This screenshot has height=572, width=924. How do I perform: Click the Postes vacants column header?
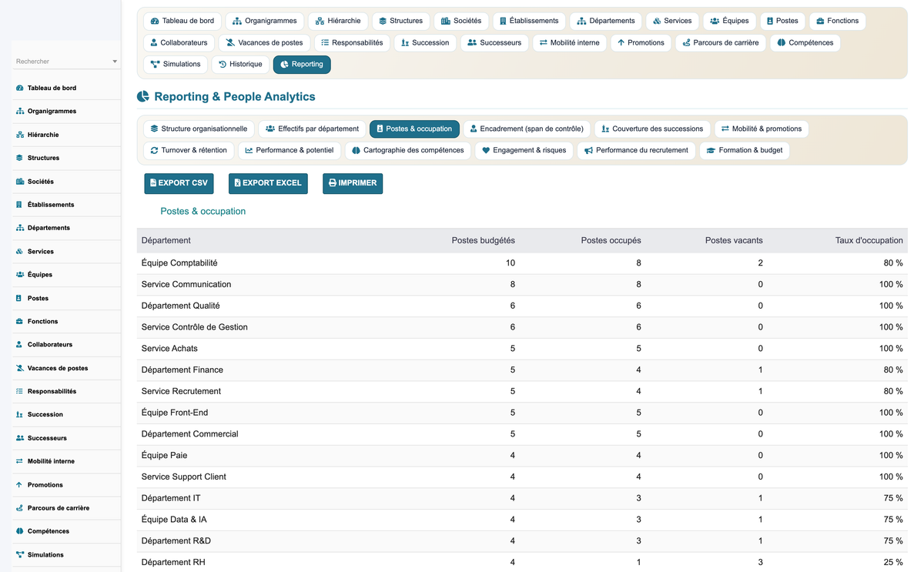pyautogui.click(x=734, y=241)
